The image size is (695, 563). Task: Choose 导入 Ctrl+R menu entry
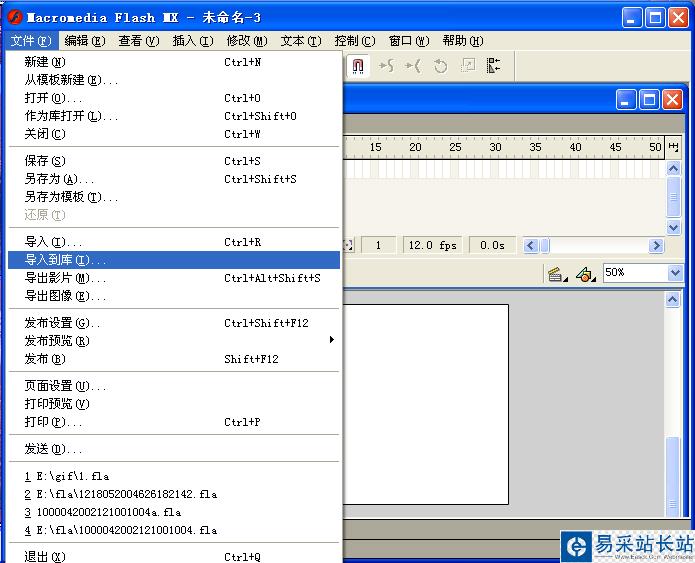[x=174, y=242]
